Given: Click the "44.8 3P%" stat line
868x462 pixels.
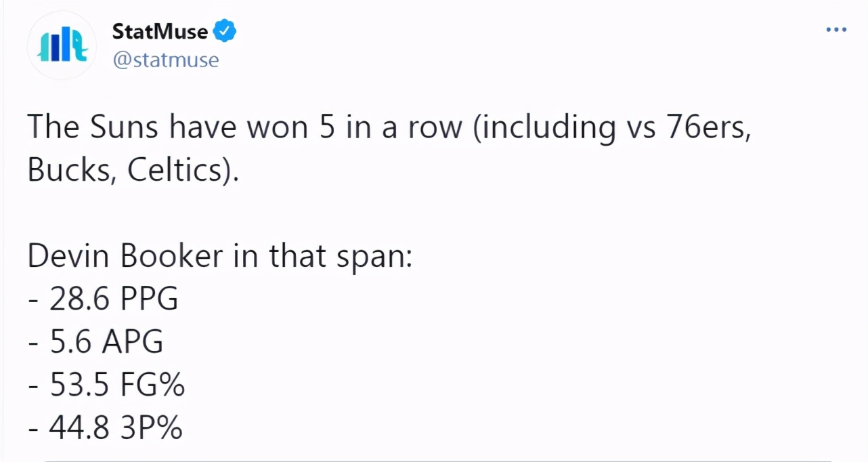Looking at the screenshot, I should pos(116,428).
